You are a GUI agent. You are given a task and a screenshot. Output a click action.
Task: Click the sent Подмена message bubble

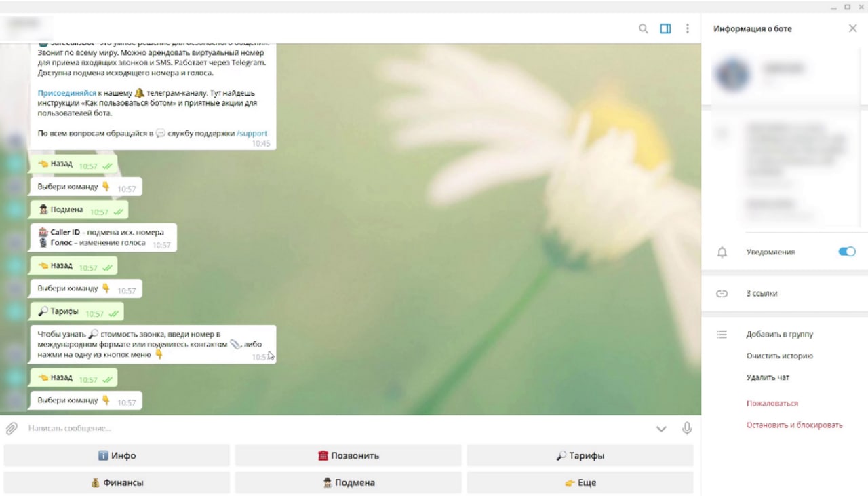(79, 210)
